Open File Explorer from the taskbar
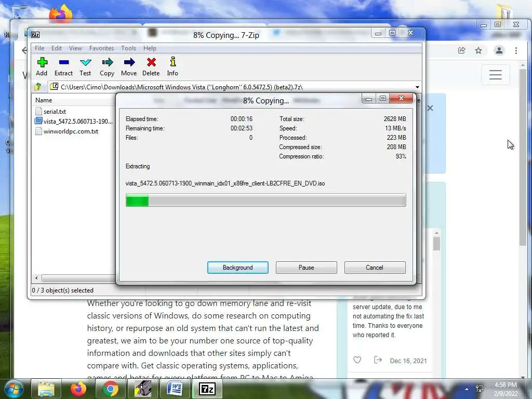Viewport: 532px width, 399px height. pos(46,389)
